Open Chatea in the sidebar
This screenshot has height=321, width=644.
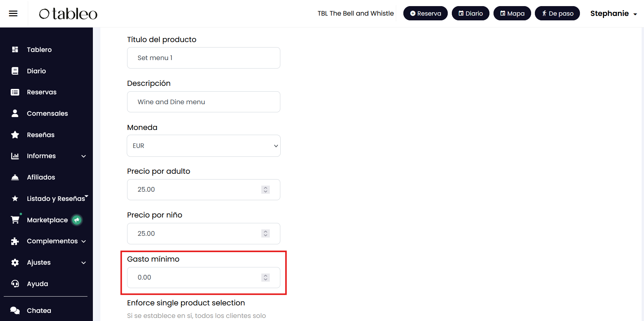click(x=39, y=310)
